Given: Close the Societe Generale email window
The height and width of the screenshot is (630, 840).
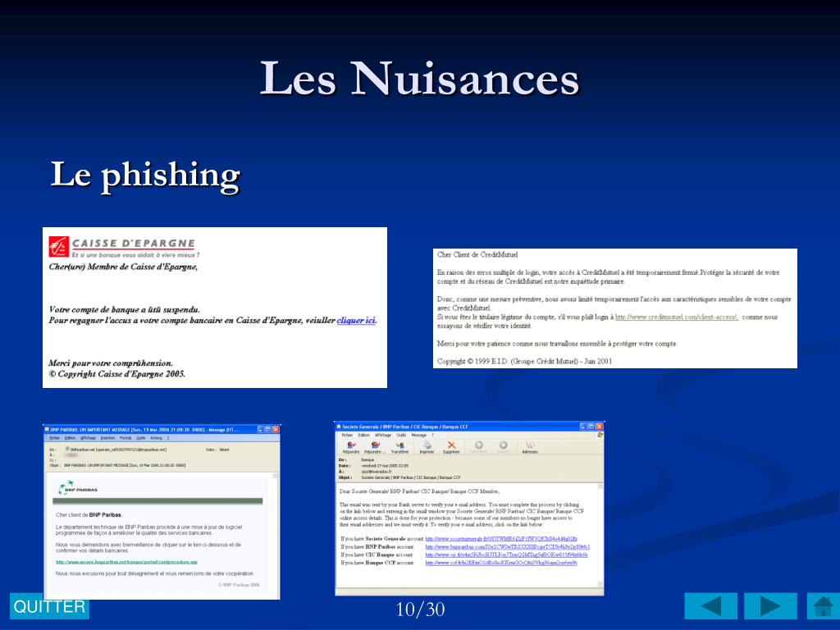Looking at the screenshot, I should click(600, 427).
